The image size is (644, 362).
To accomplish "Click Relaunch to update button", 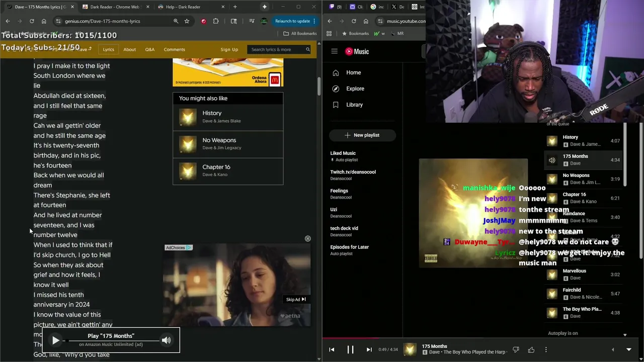I will [x=295, y=21].
